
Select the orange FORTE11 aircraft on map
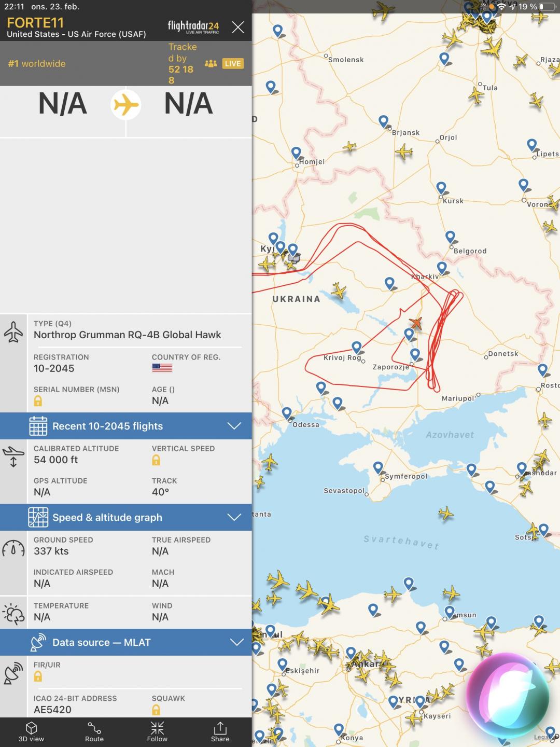pyautogui.click(x=416, y=323)
